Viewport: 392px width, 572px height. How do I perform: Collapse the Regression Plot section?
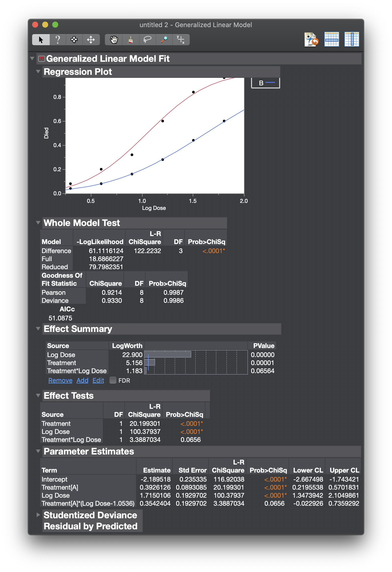(x=38, y=72)
